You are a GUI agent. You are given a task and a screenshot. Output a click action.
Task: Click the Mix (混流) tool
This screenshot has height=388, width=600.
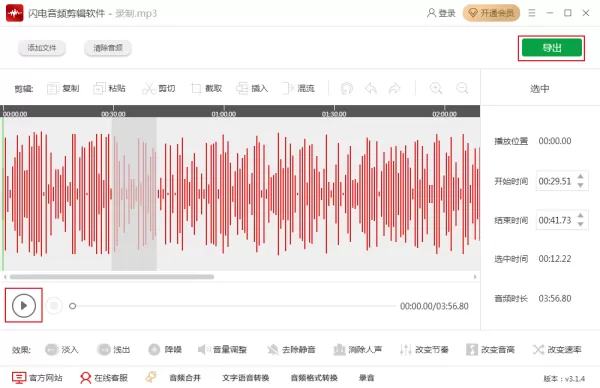point(298,88)
